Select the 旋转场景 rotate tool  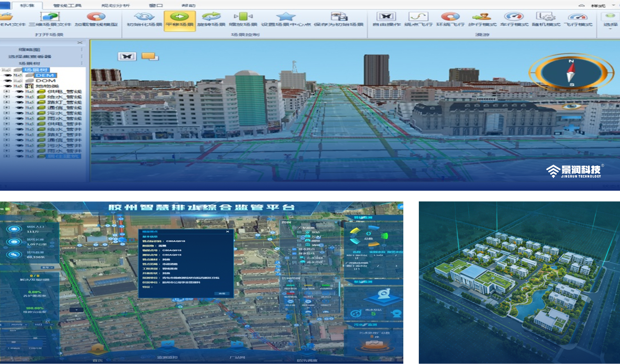click(x=211, y=19)
